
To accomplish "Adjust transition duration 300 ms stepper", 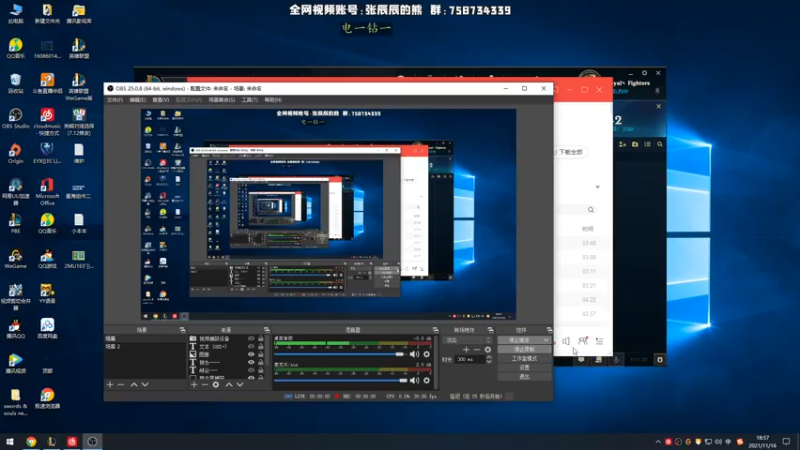I will [x=489, y=359].
